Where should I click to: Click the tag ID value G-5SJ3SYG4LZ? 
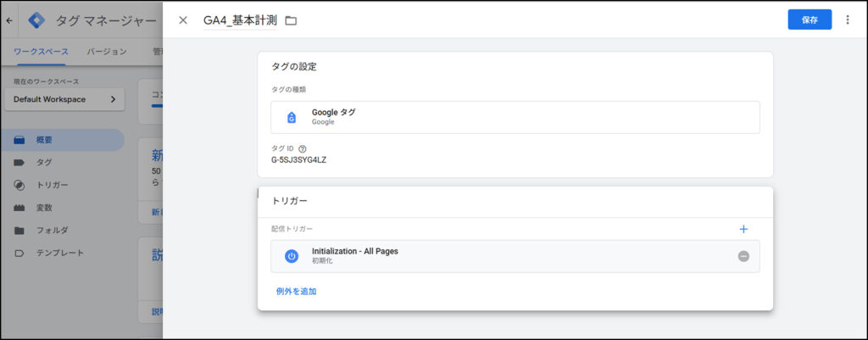tap(298, 160)
